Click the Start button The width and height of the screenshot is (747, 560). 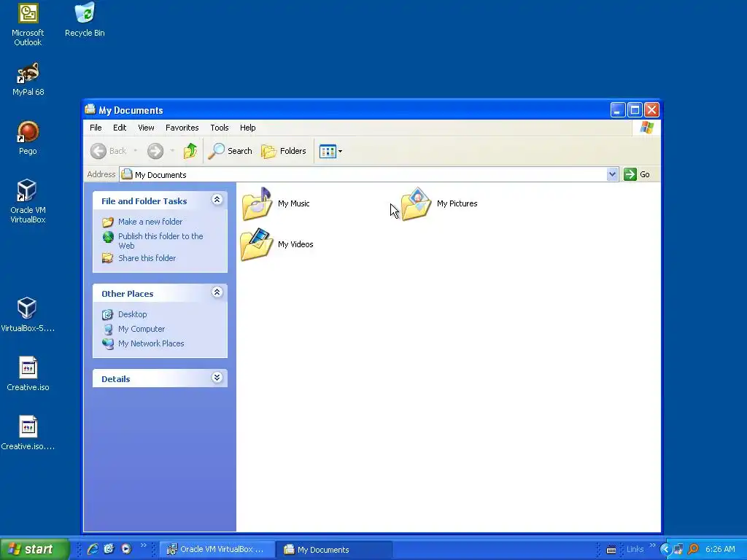coord(34,549)
